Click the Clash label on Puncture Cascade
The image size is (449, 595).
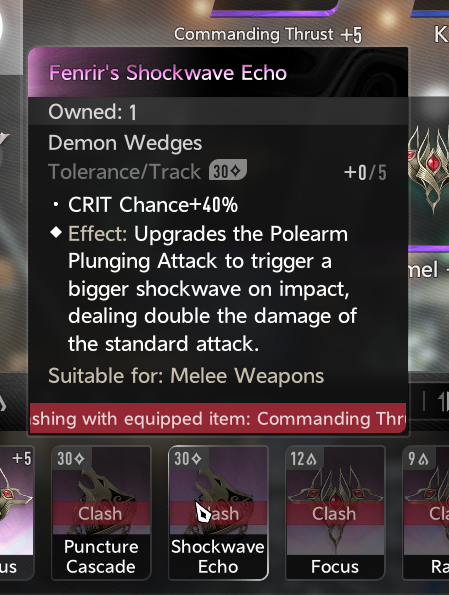[101, 513]
